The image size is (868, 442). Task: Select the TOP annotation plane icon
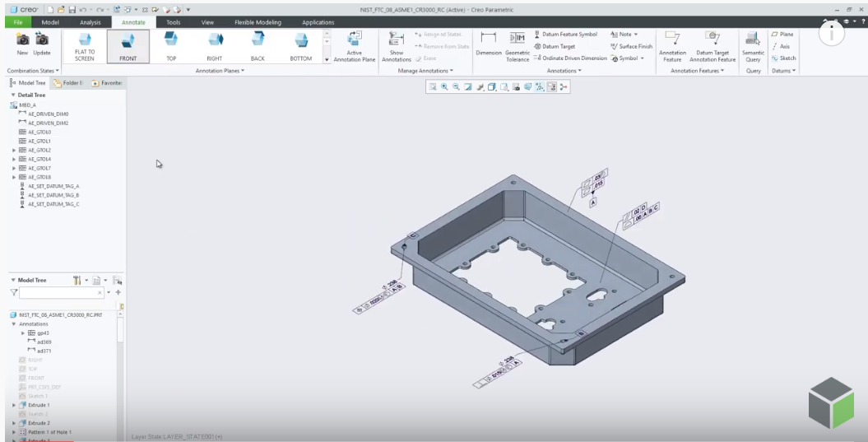click(171, 45)
